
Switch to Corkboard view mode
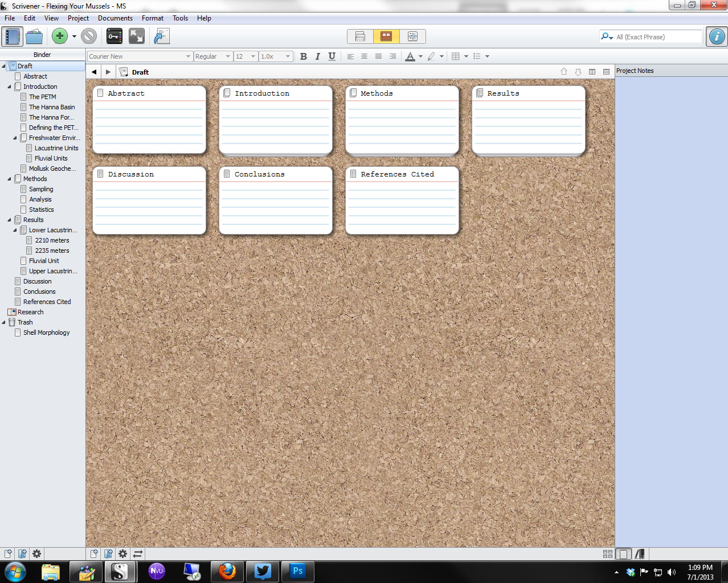[386, 36]
